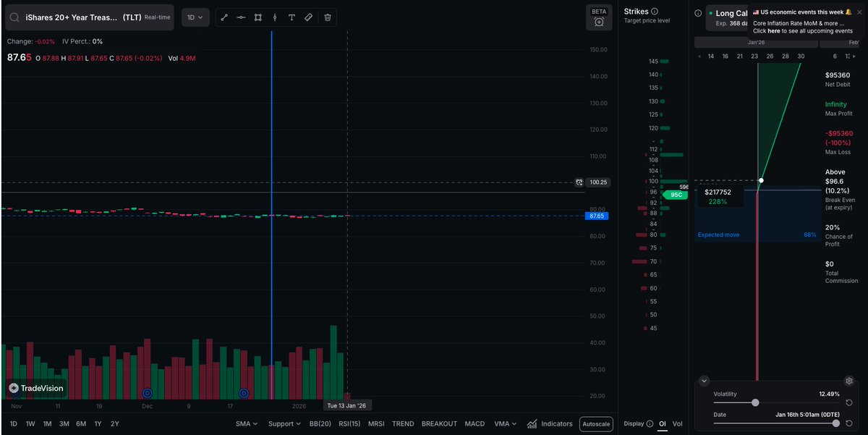Open the VMA dropdown
Image resolution: width=868 pixels, height=435 pixels.
click(505, 424)
